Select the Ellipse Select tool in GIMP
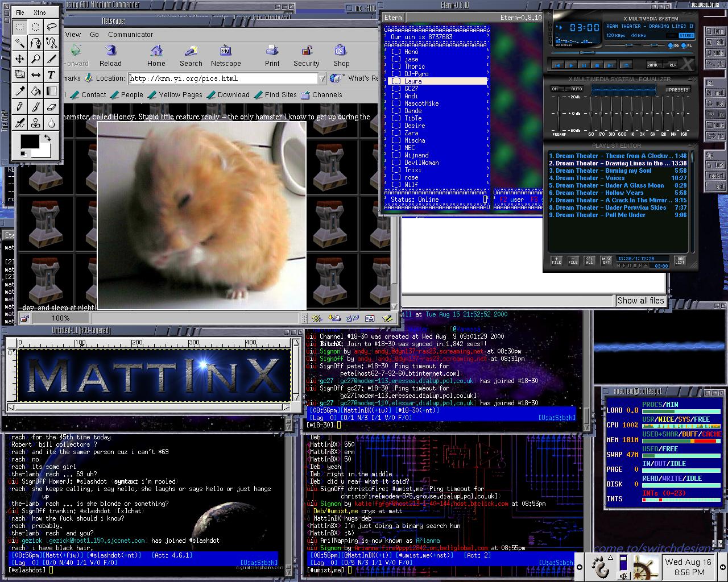 [x=36, y=27]
